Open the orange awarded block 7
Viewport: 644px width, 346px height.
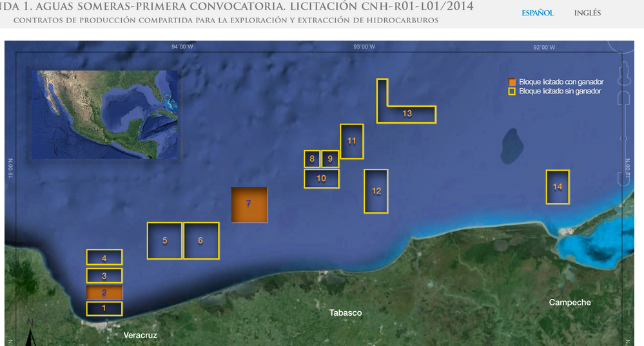click(x=249, y=204)
